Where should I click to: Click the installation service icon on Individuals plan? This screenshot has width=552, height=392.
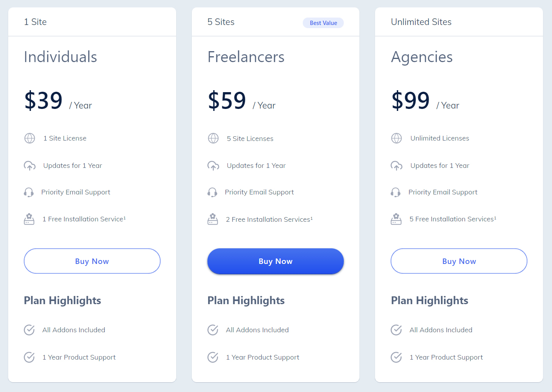coord(29,219)
